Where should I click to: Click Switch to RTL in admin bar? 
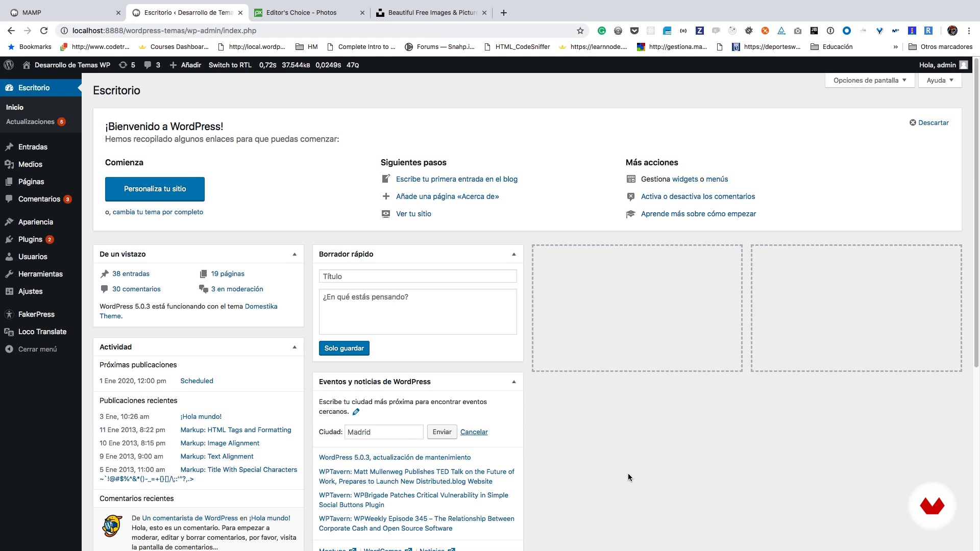(230, 65)
